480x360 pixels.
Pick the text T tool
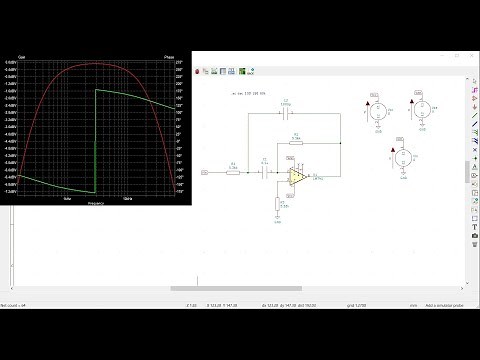click(x=475, y=227)
